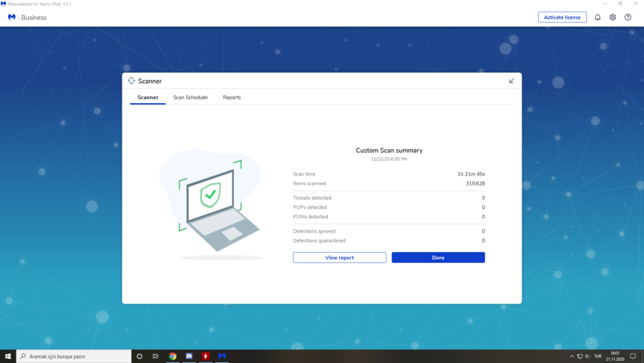644x363 pixels.
Task: Open Google Chrome from the taskbar
Action: pos(172,357)
